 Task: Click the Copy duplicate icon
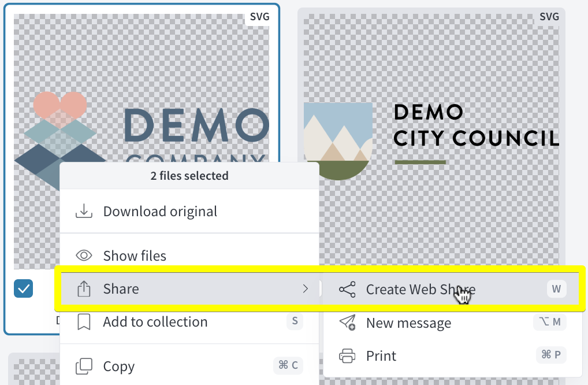84,367
